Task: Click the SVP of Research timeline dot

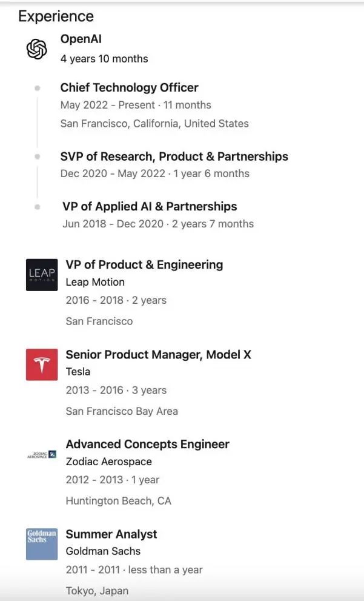Action: tap(37, 156)
